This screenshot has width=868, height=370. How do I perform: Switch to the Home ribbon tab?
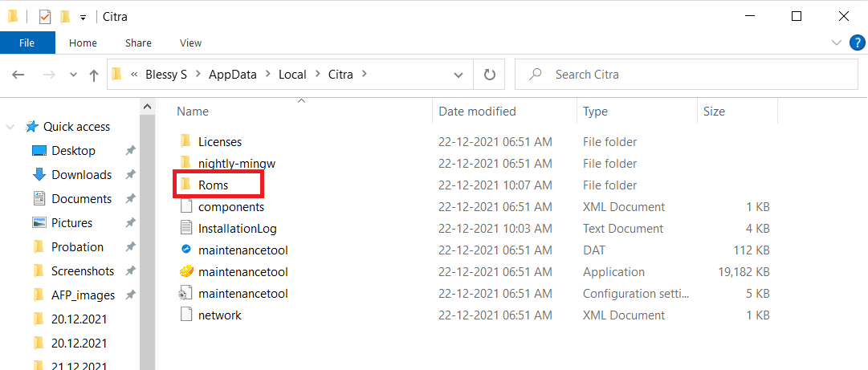pos(83,43)
